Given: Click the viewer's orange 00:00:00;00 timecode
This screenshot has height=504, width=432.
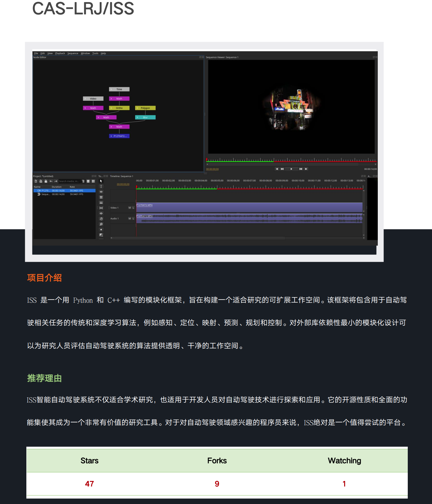Looking at the screenshot, I should [x=212, y=169].
